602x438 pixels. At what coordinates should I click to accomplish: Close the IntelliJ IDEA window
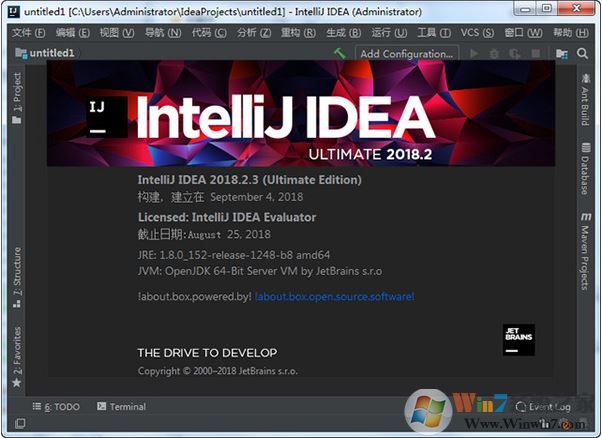[x=576, y=9]
